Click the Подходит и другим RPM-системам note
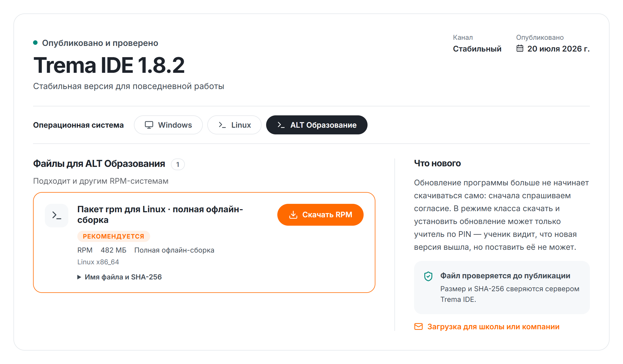The width and height of the screenshot is (623, 364). [101, 181]
